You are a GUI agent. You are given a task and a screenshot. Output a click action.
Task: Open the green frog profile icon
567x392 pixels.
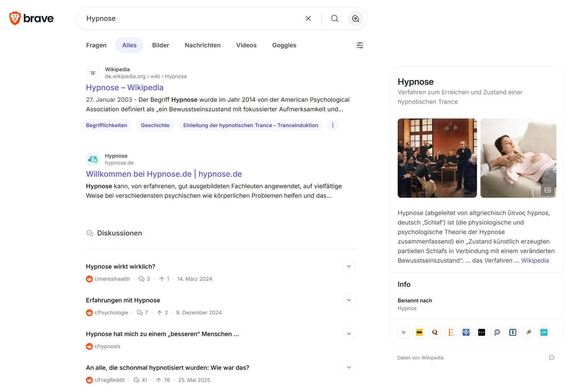point(528,332)
